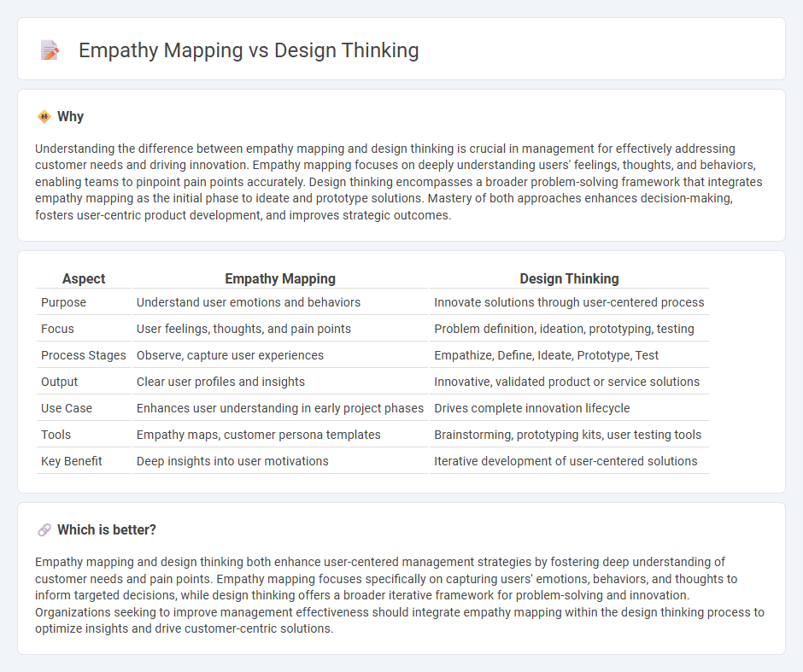This screenshot has height=672, width=803.
Task: Click 'Drives complete innovation lifecycle' cell
Action: (531, 408)
